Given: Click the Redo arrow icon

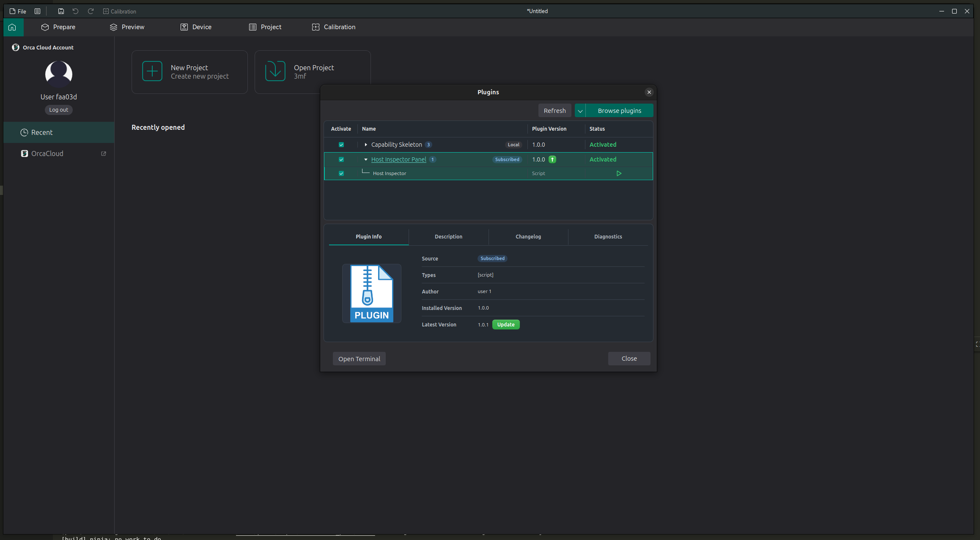Looking at the screenshot, I should pos(91,11).
